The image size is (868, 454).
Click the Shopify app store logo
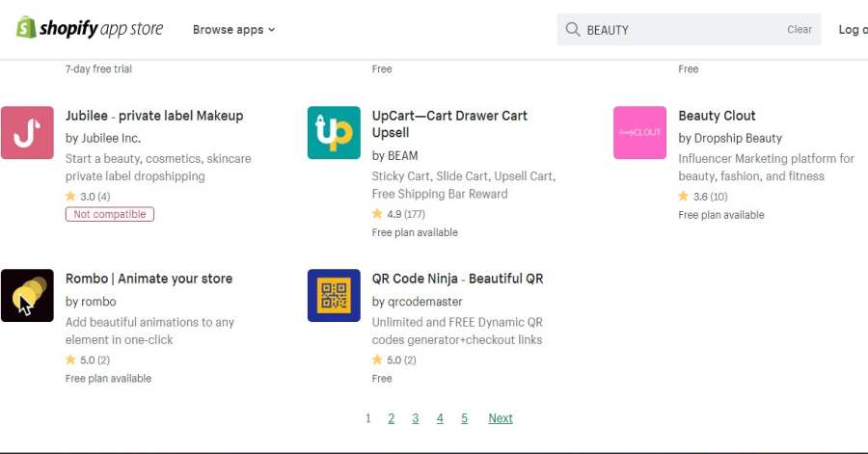click(90, 28)
